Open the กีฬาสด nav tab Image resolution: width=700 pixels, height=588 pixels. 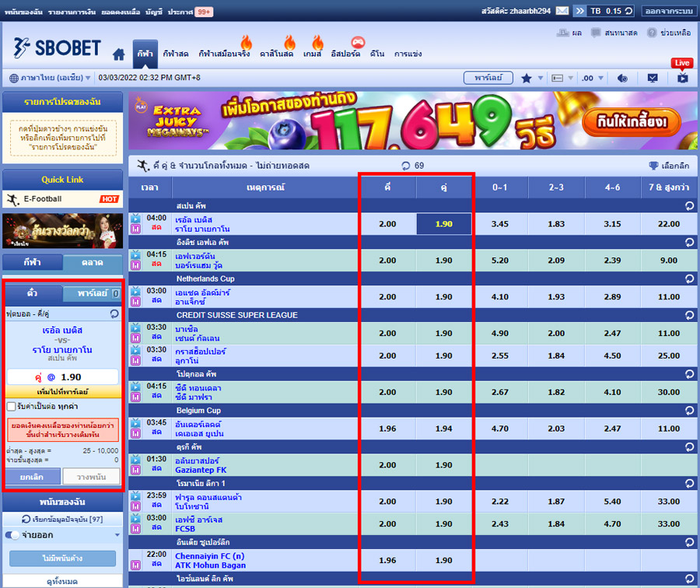[x=176, y=54]
